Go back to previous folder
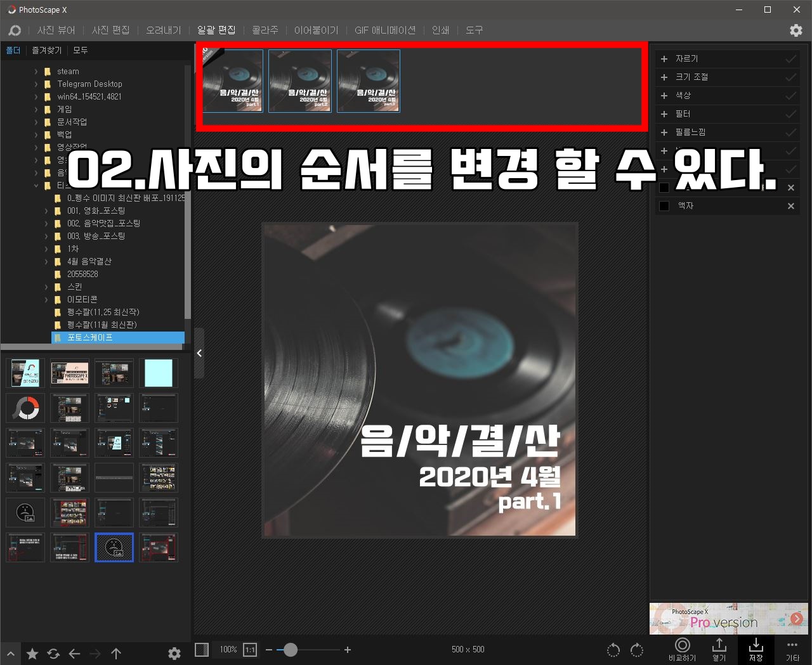Viewport: 812px width, 665px height. point(74,654)
